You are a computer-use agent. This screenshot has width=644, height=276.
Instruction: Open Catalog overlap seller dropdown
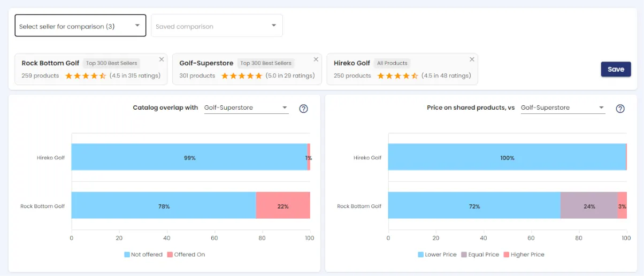click(246, 108)
